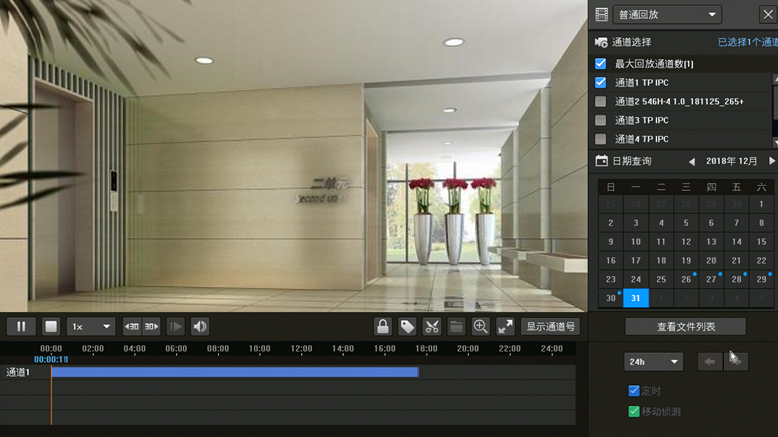This screenshot has height=437, width=778.
Task: Uncheck the 通道1 TP IPC checkbox
Action: [601, 82]
